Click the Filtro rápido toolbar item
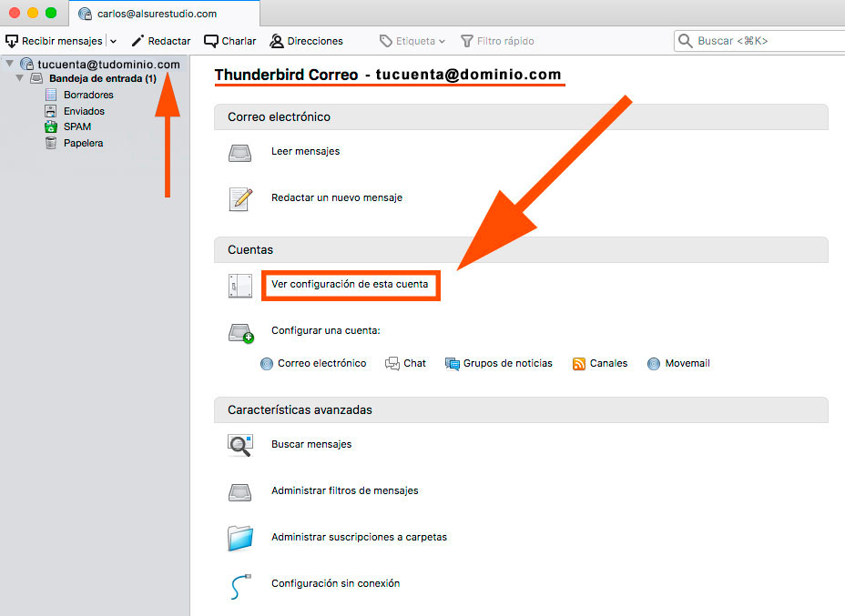Viewport: 845px width, 616px height. click(496, 40)
